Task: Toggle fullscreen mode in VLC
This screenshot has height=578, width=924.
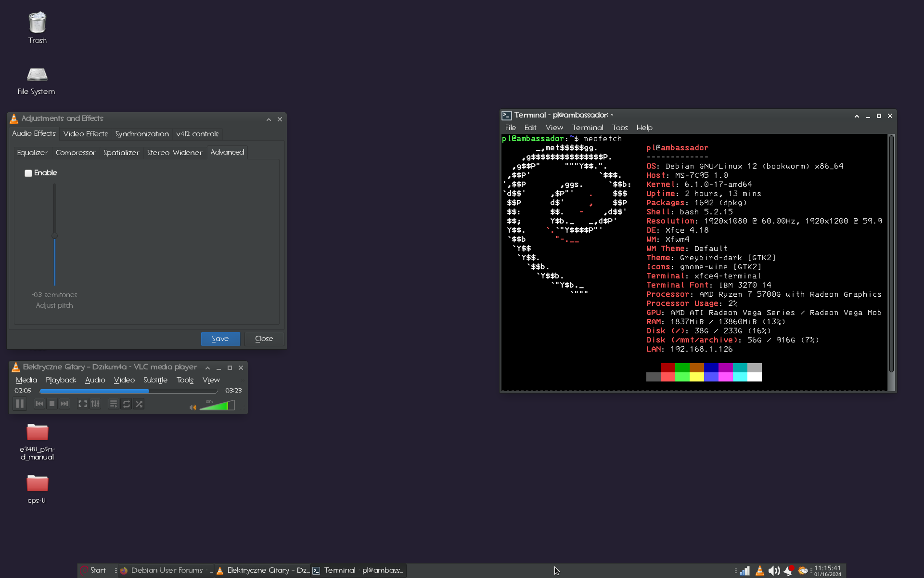Action: tap(83, 404)
